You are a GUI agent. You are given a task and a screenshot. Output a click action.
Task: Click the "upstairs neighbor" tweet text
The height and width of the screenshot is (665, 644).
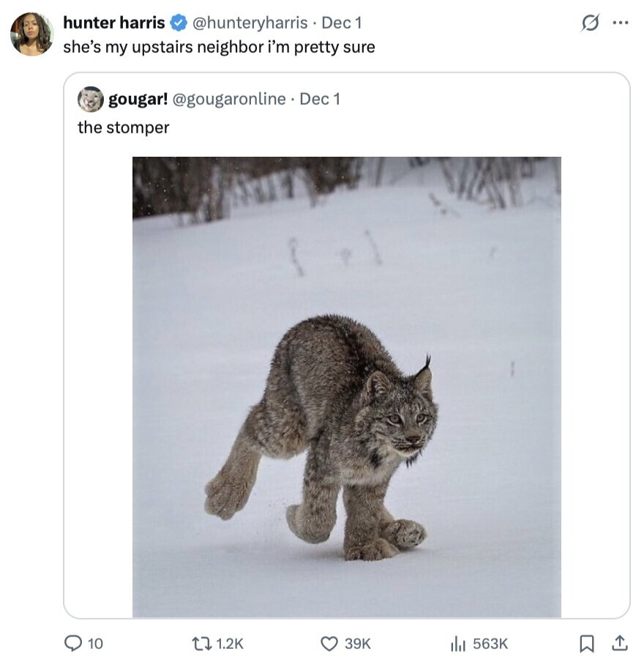tap(219, 47)
